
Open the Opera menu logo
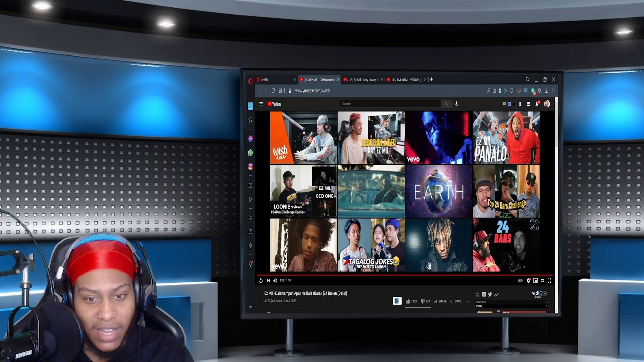click(x=251, y=80)
